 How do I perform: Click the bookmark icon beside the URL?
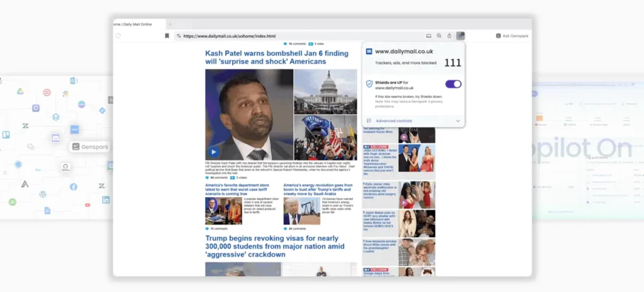167,36
